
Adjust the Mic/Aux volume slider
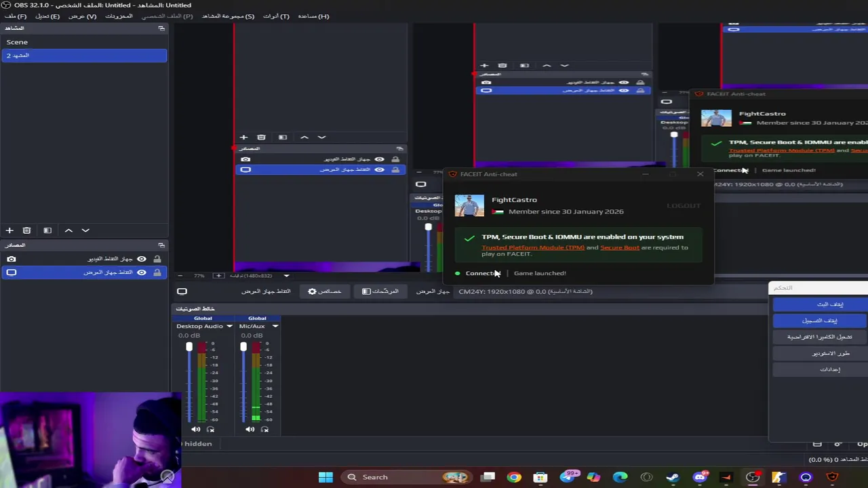[x=243, y=347]
